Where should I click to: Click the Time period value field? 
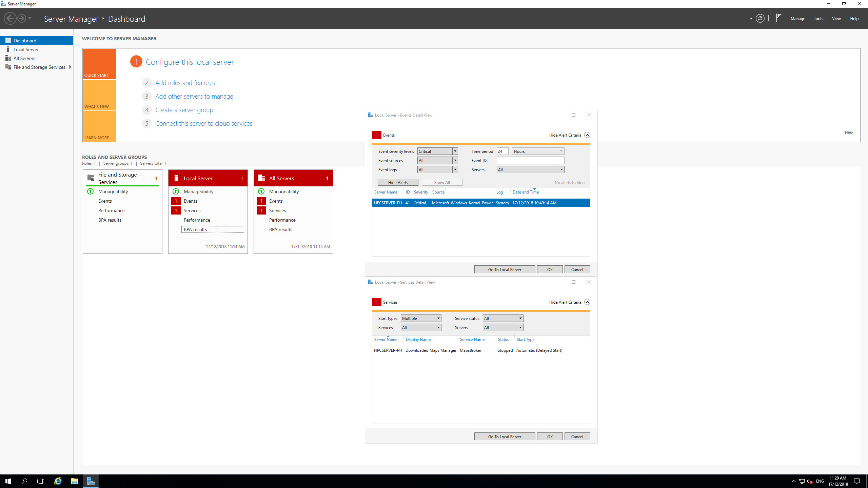502,151
